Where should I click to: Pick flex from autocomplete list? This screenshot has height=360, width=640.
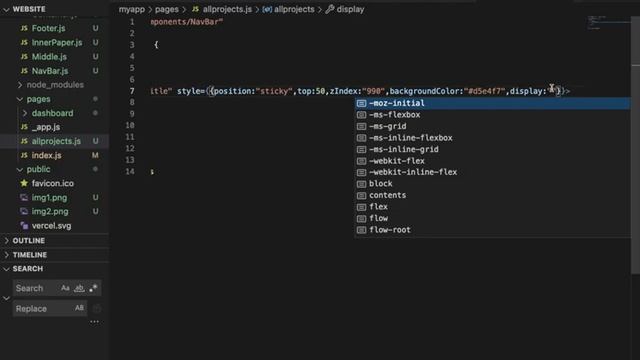492,207
